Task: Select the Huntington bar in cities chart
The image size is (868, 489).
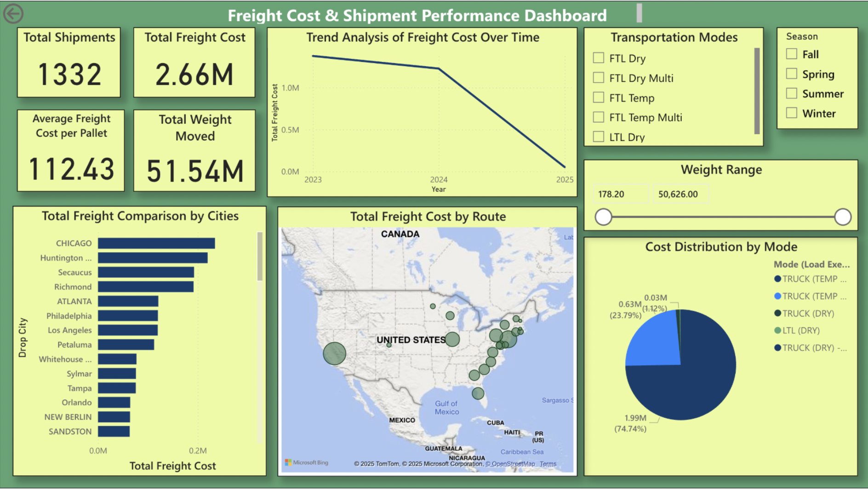Action: (153, 258)
